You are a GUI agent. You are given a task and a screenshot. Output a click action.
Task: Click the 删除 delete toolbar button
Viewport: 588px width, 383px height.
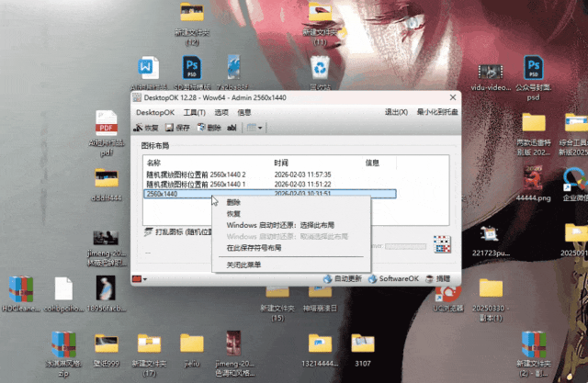[209, 128]
